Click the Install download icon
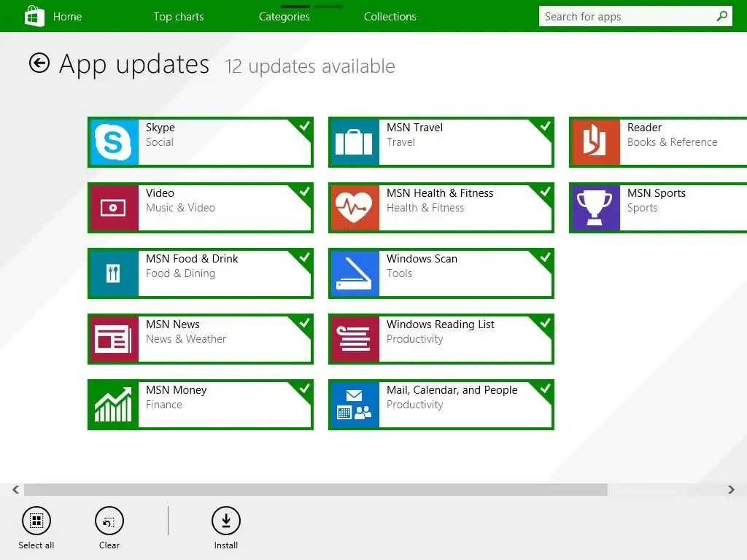Screen dimensions: 747x560 [x=226, y=521]
